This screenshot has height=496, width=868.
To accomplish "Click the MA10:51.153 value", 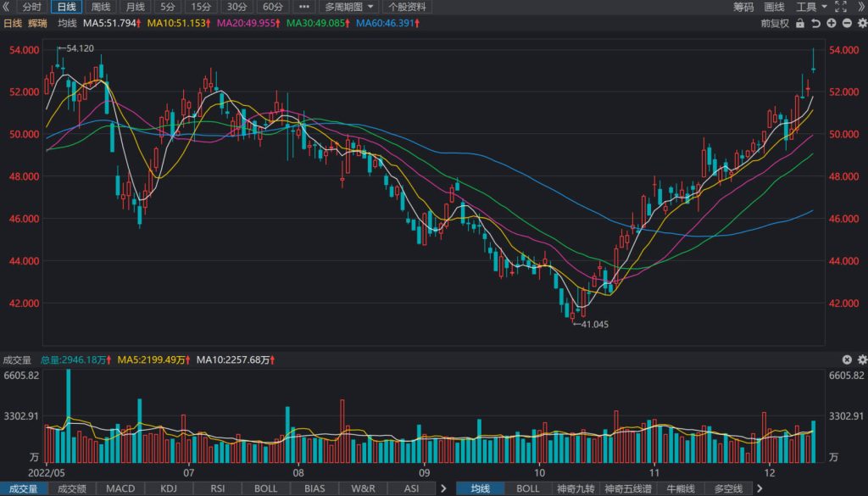I will tap(178, 23).
